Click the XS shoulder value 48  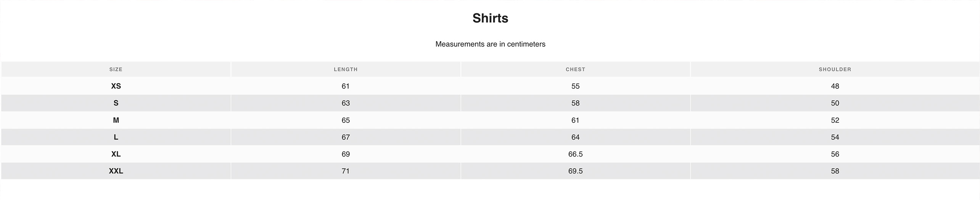(x=835, y=86)
